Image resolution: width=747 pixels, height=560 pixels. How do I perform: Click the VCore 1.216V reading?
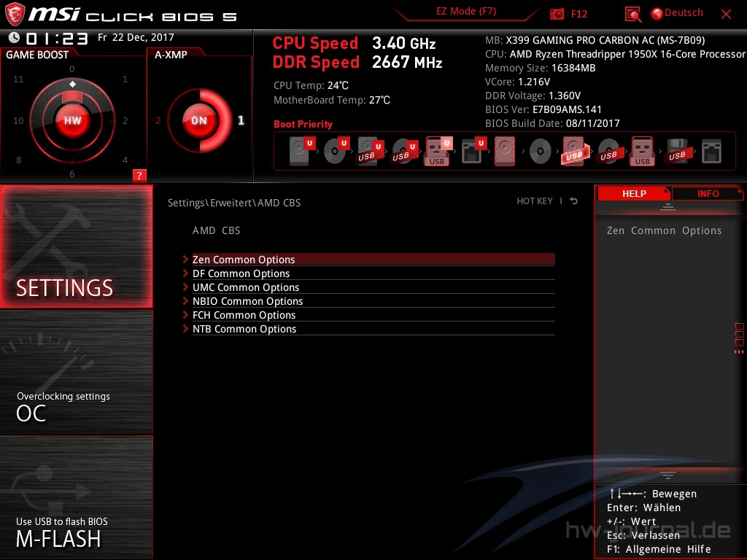click(517, 82)
